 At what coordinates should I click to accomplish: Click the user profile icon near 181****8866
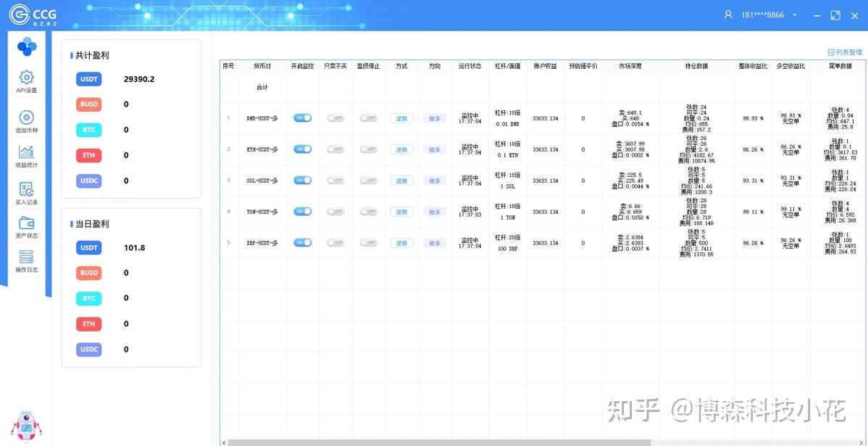(x=727, y=14)
